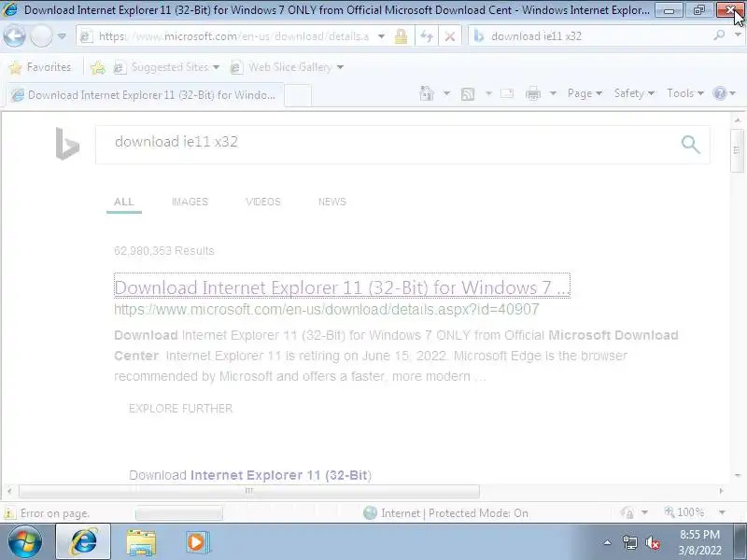Stop loading with the red X button
This screenshot has height=560, width=747.
tap(450, 36)
